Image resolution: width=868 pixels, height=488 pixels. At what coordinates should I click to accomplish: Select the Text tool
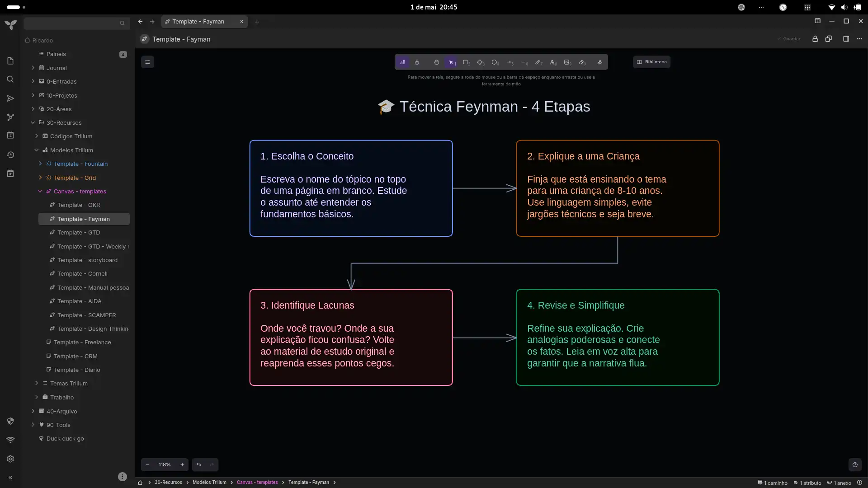click(x=552, y=62)
